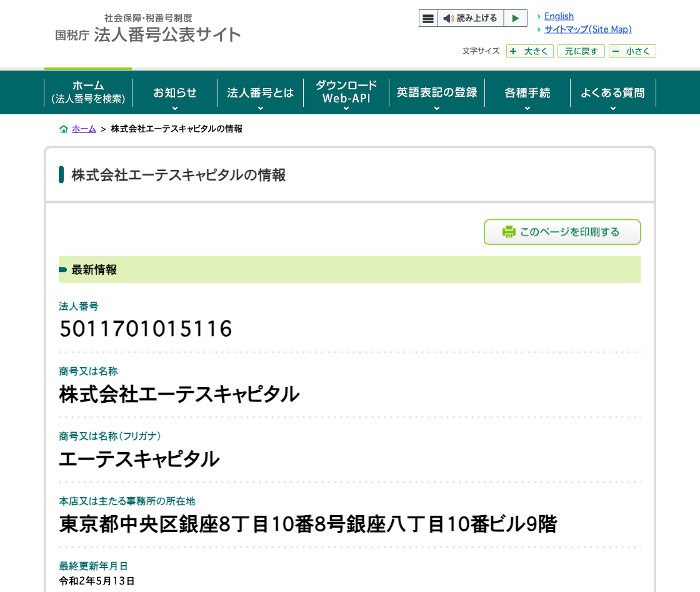
Task: Click the 読み上げる speaker button
Action: pyautogui.click(x=470, y=18)
